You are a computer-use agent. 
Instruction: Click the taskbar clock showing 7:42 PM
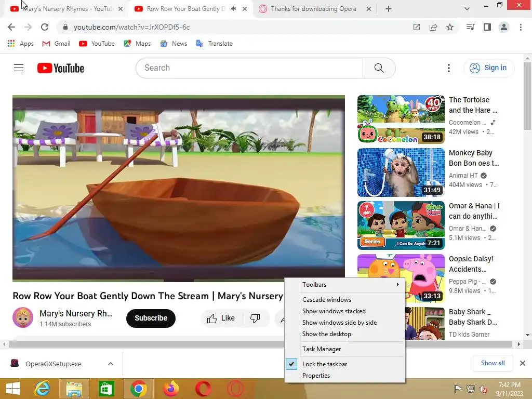click(509, 389)
